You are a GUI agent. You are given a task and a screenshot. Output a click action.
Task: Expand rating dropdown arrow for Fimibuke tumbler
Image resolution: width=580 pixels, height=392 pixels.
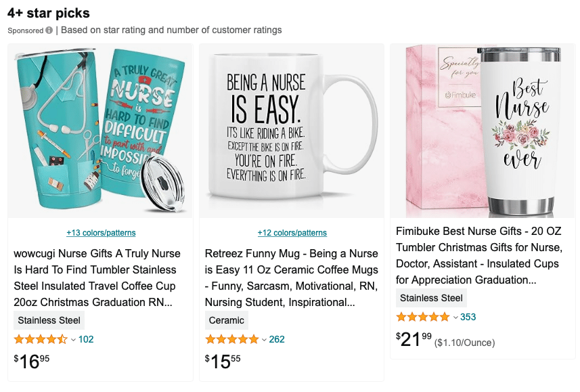[x=455, y=318]
